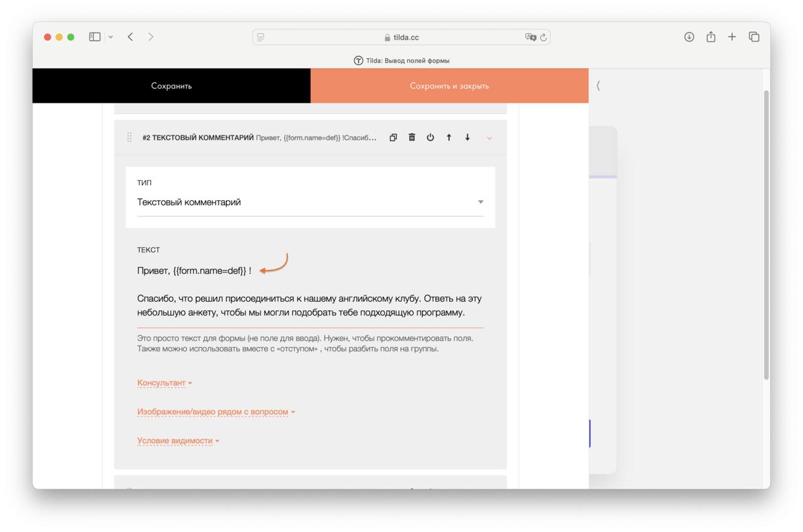Open new Safari tab with plus
This screenshot has width=803, height=532.
732,37
